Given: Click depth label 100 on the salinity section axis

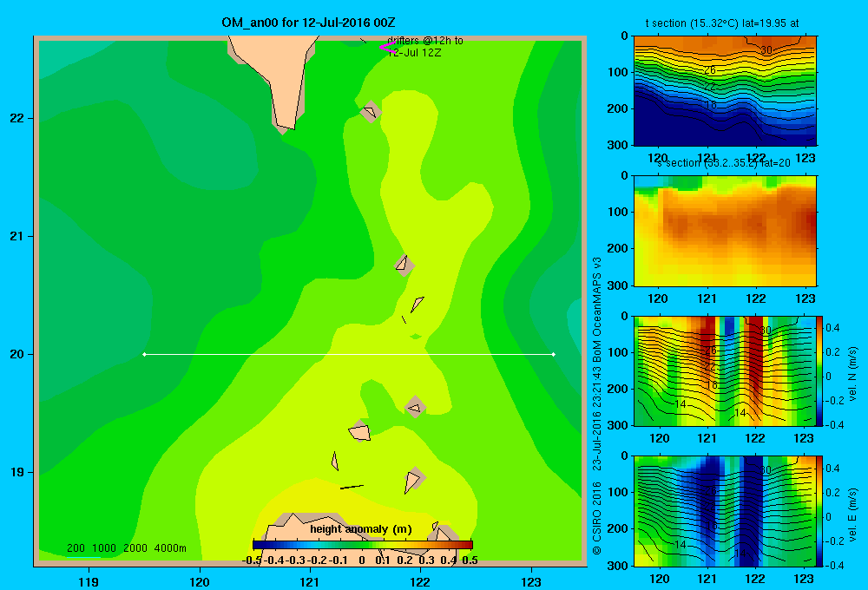Looking at the screenshot, I should pyautogui.click(x=617, y=212).
